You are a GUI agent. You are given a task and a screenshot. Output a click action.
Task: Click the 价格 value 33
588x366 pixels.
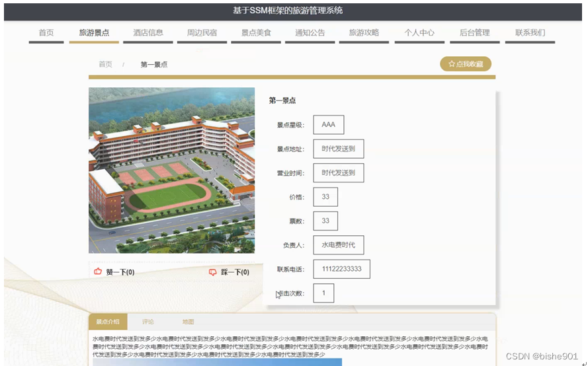[x=325, y=197]
